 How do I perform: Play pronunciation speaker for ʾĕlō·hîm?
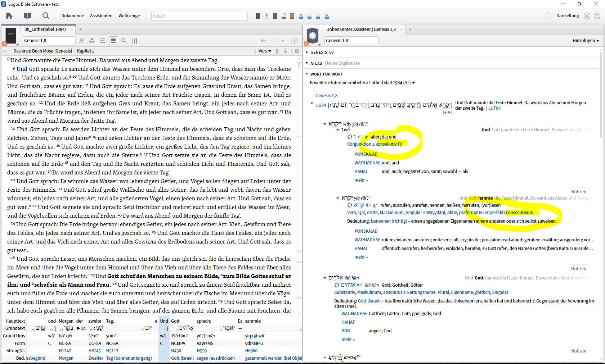click(x=359, y=285)
